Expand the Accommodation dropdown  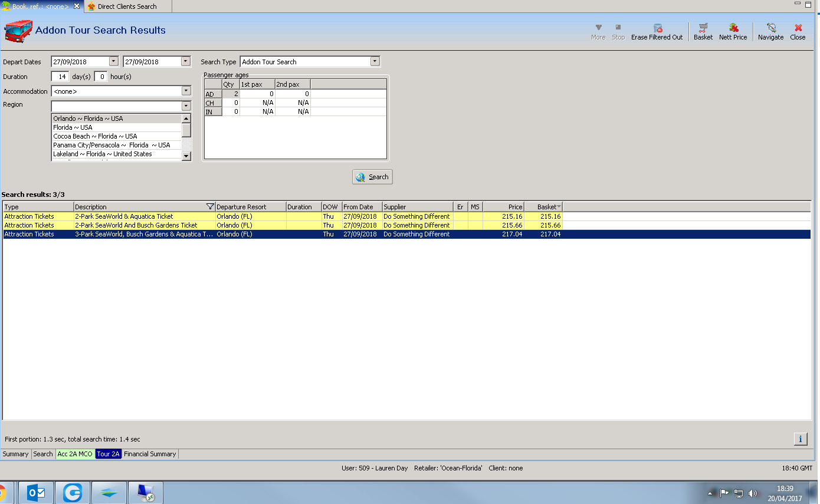pyautogui.click(x=186, y=91)
